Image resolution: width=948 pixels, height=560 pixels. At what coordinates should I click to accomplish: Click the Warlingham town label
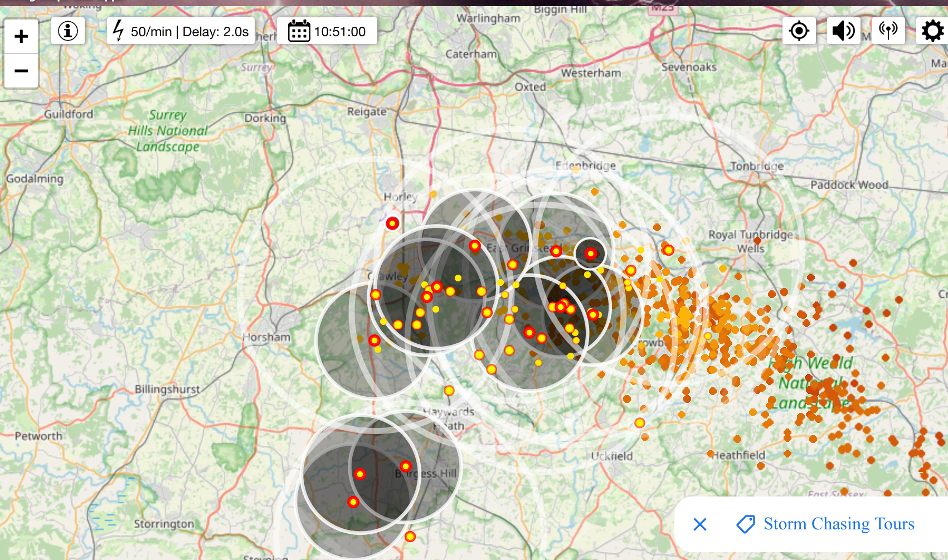(488, 18)
